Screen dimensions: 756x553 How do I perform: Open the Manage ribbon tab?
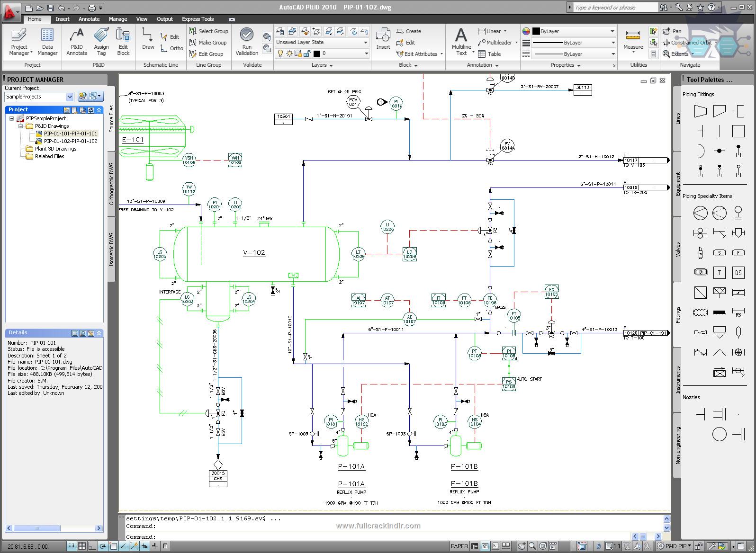118,19
